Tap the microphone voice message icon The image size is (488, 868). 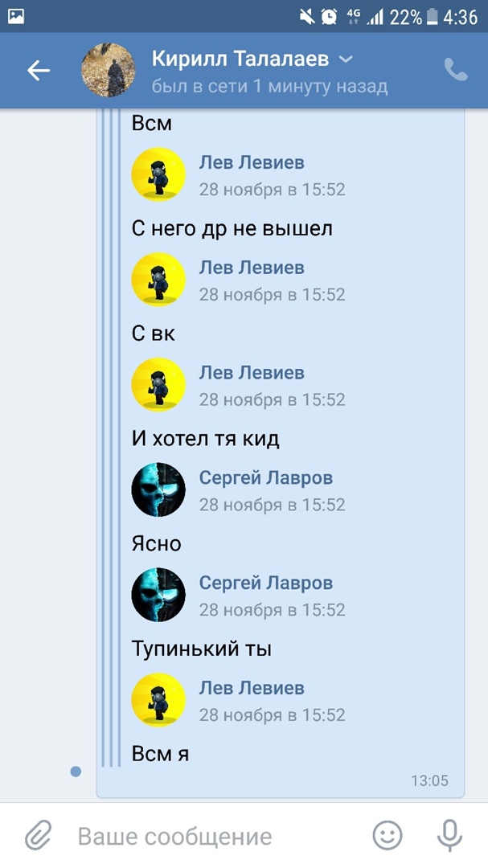(x=449, y=835)
